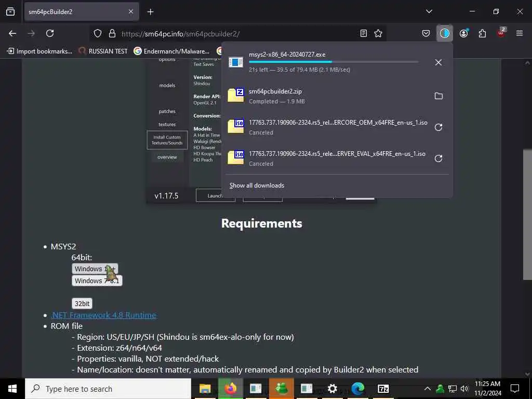Toggle the downloads panel button

[x=445, y=33]
